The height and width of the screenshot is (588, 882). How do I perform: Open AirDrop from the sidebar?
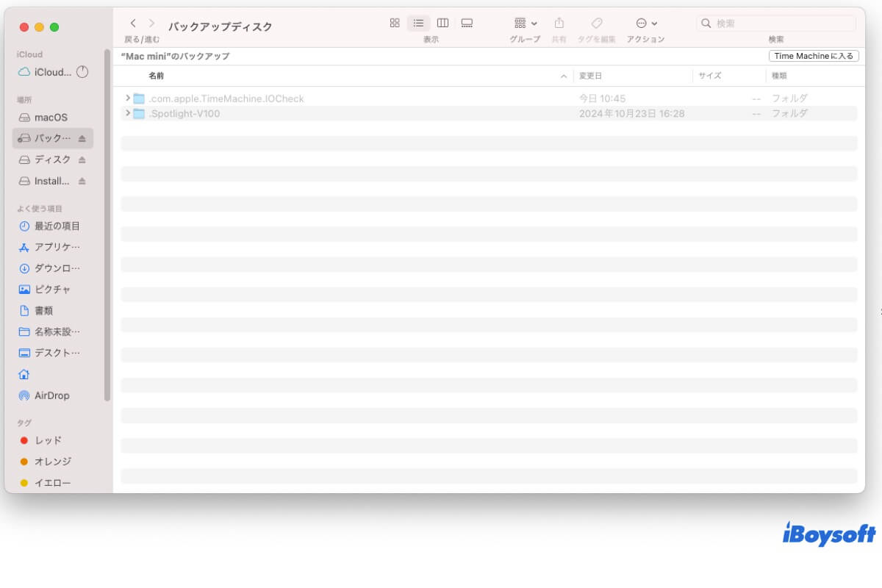(46, 395)
